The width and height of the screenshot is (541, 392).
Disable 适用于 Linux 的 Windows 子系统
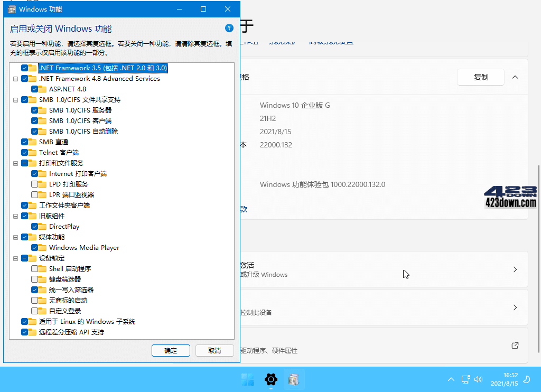click(23, 321)
